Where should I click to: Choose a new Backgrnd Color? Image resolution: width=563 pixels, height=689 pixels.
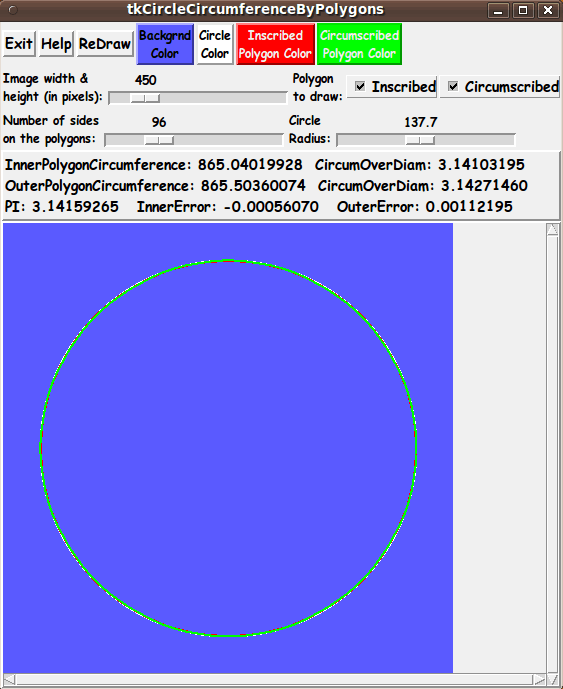[x=165, y=44]
